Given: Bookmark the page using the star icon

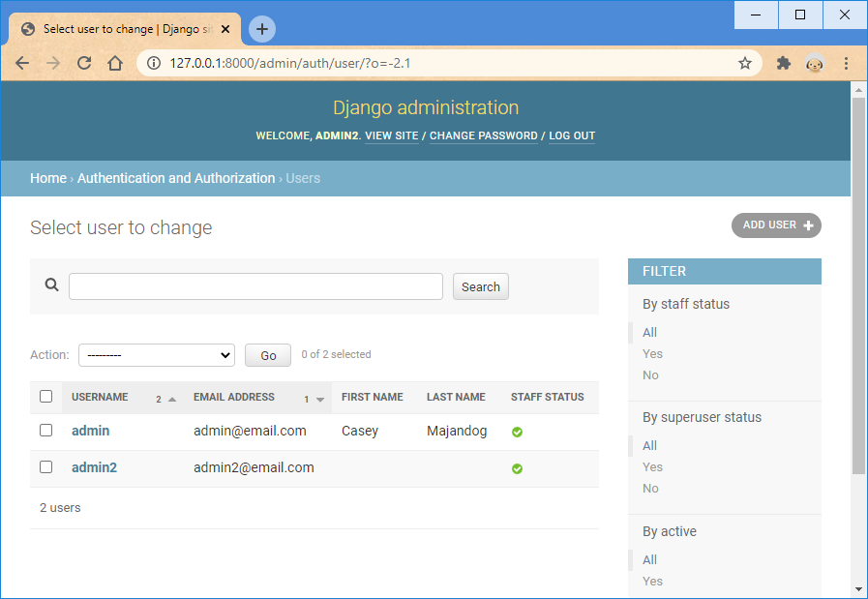Looking at the screenshot, I should 745,62.
